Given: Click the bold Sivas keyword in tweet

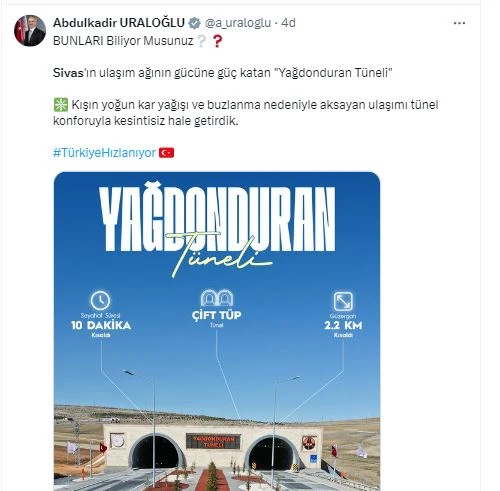Looking at the screenshot, I should [68, 73].
